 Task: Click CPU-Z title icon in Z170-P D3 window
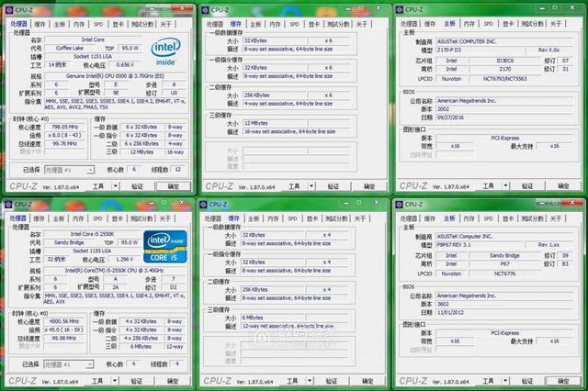pos(400,10)
